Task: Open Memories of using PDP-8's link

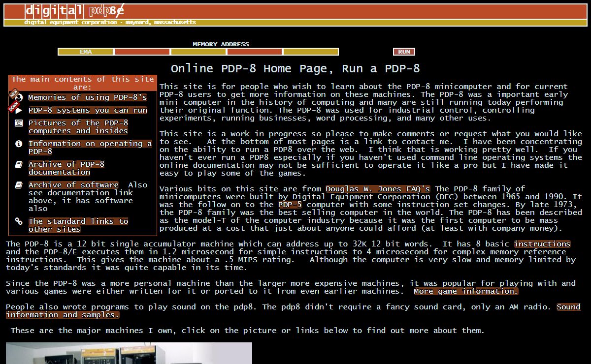Action: 88,97
